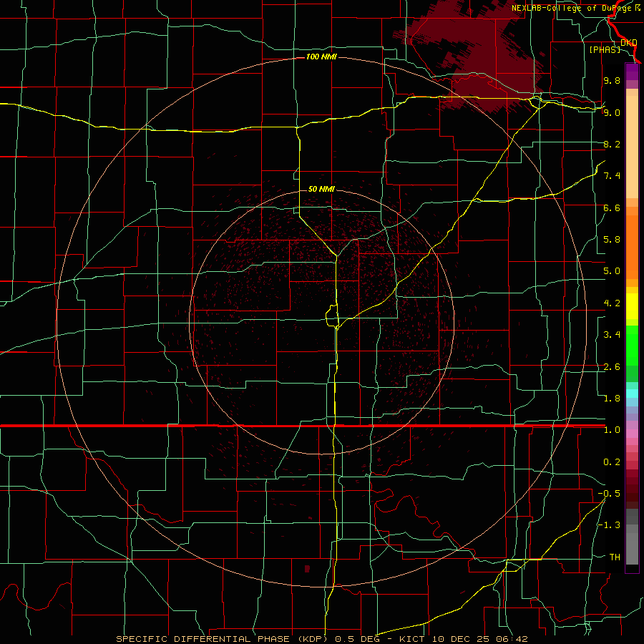Click the 0.5 DEG tilt text in the caption

(x=360, y=639)
